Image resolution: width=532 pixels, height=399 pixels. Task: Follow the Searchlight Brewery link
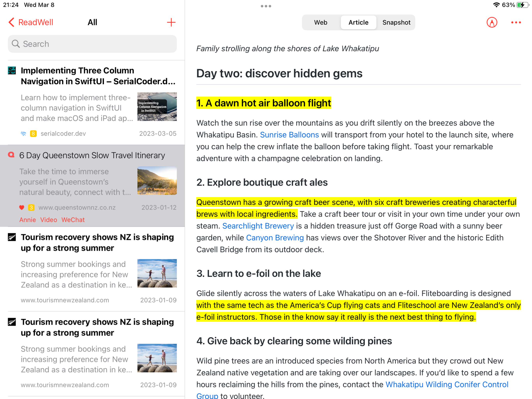click(x=258, y=226)
